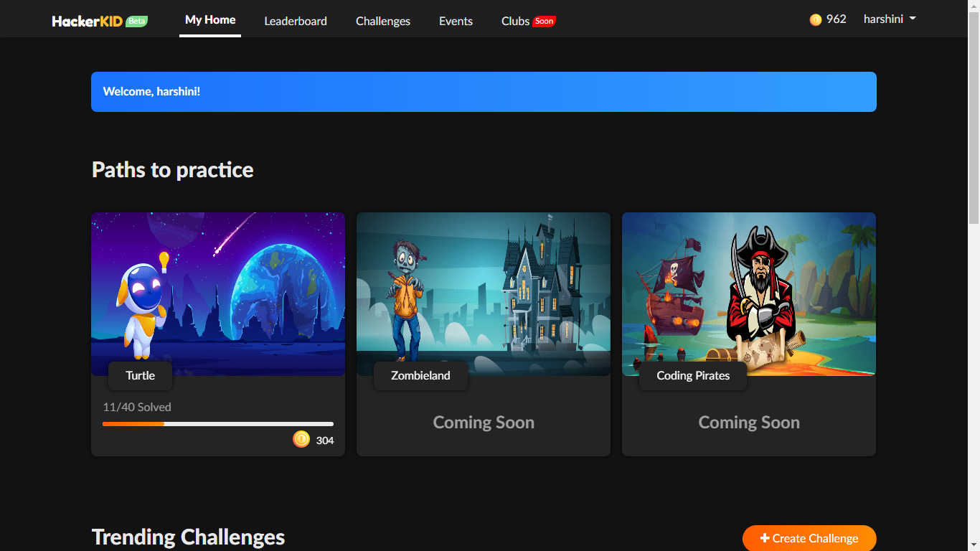Click the Zombieland path label
Screen dimensions: 980x551
click(x=420, y=375)
